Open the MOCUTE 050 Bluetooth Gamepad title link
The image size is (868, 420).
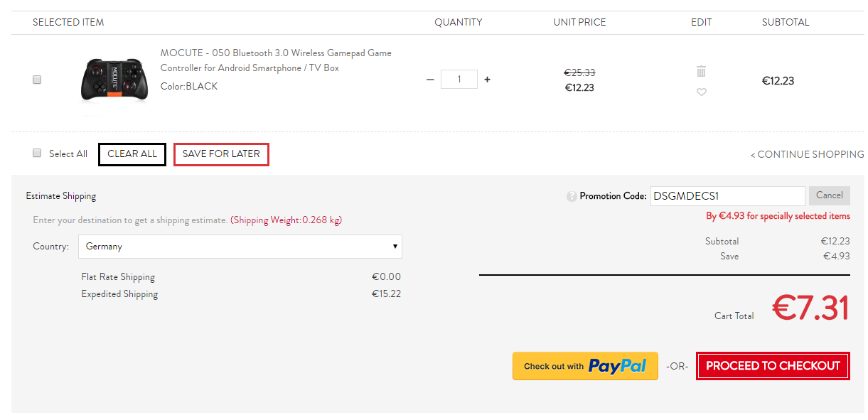276,60
